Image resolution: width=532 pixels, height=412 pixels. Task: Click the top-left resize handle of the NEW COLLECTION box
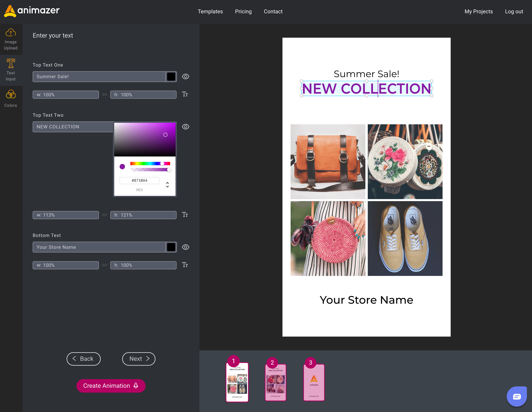coord(302,81)
